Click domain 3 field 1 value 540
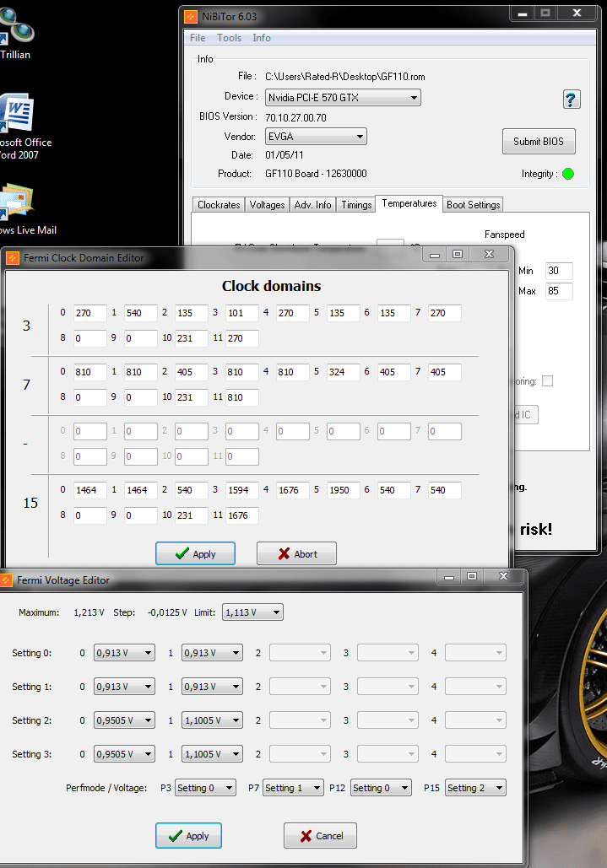This screenshot has height=868, width=607. (x=141, y=313)
